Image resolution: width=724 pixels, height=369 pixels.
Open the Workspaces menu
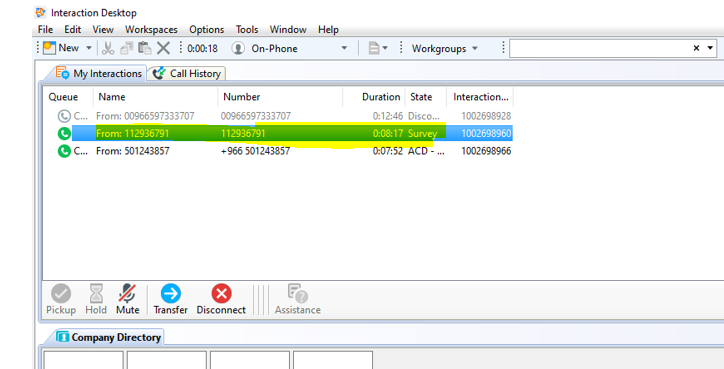click(x=151, y=30)
